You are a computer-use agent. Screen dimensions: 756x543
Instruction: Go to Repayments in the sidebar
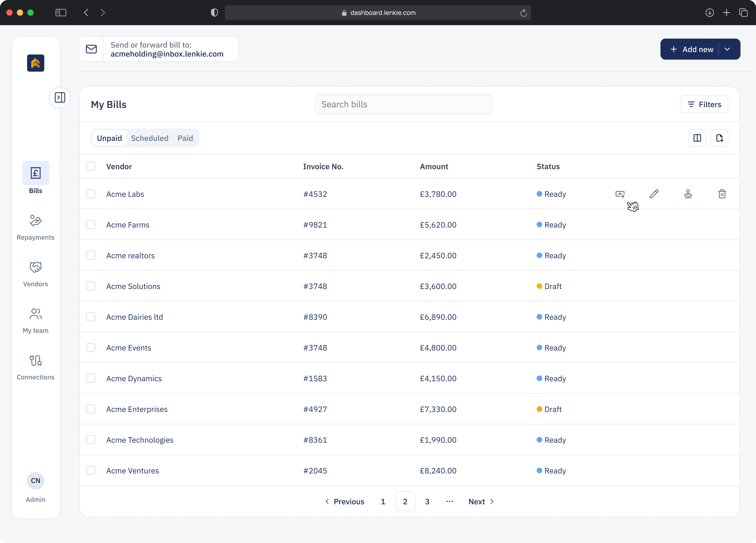pyautogui.click(x=36, y=228)
